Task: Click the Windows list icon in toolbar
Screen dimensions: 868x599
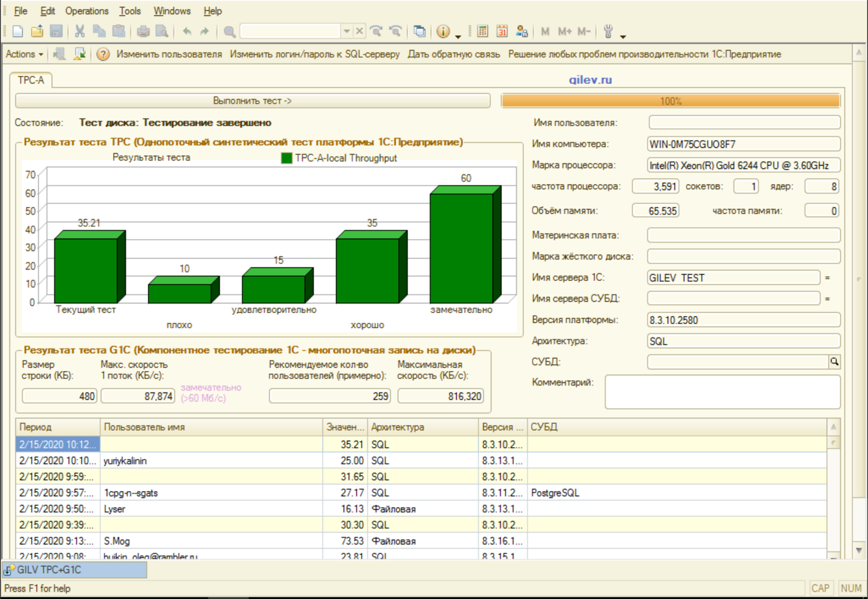Action: point(420,31)
